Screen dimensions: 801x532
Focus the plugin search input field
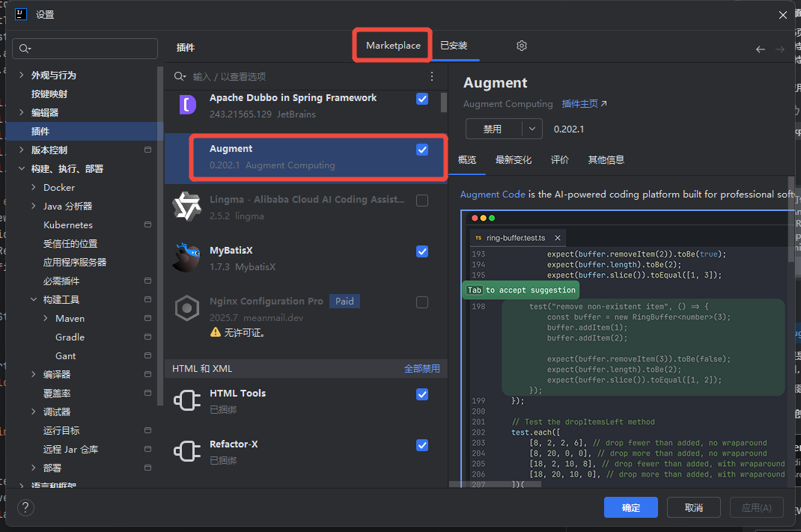coord(306,76)
